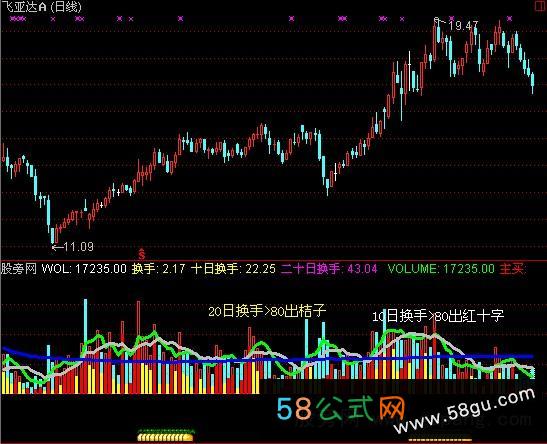The image size is (547, 444).
Task: Select the WOL: 17235.00 value
Action: pyautogui.click(x=84, y=269)
